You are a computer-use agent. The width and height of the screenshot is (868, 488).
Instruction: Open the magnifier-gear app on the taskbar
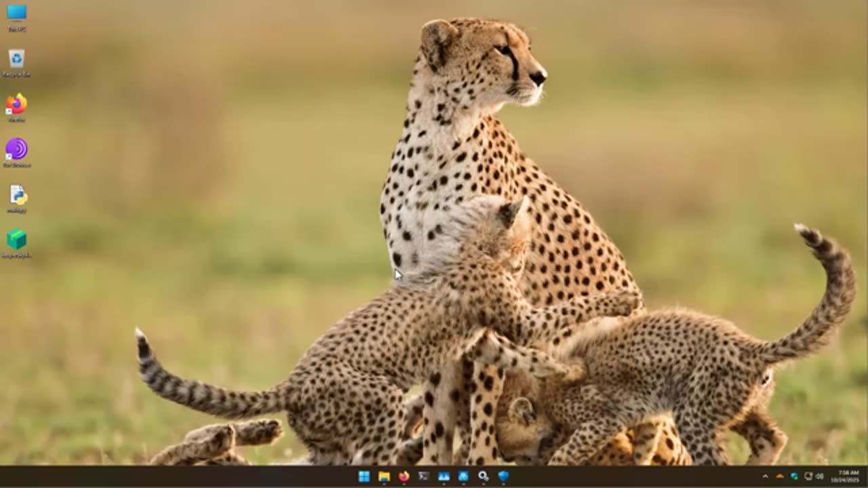coord(483,476)
